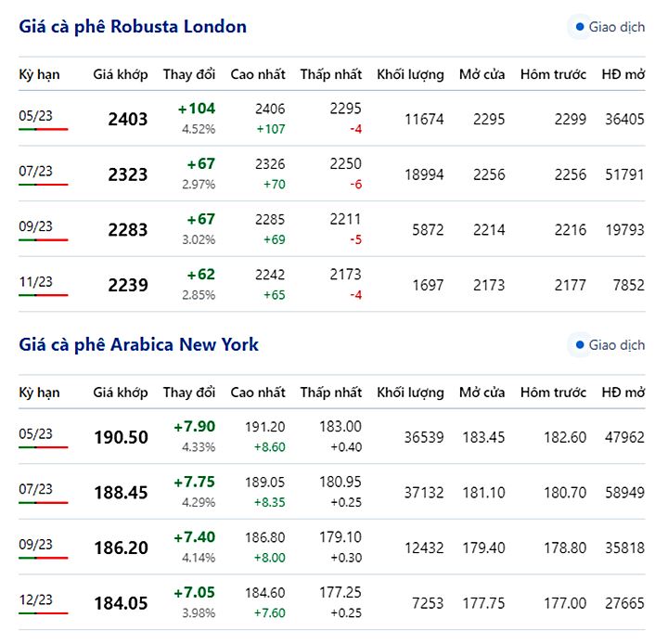The width and height of the screenshot is (668, 644).
Task: Click Robusta volume 18994
Action: [424, 174]
